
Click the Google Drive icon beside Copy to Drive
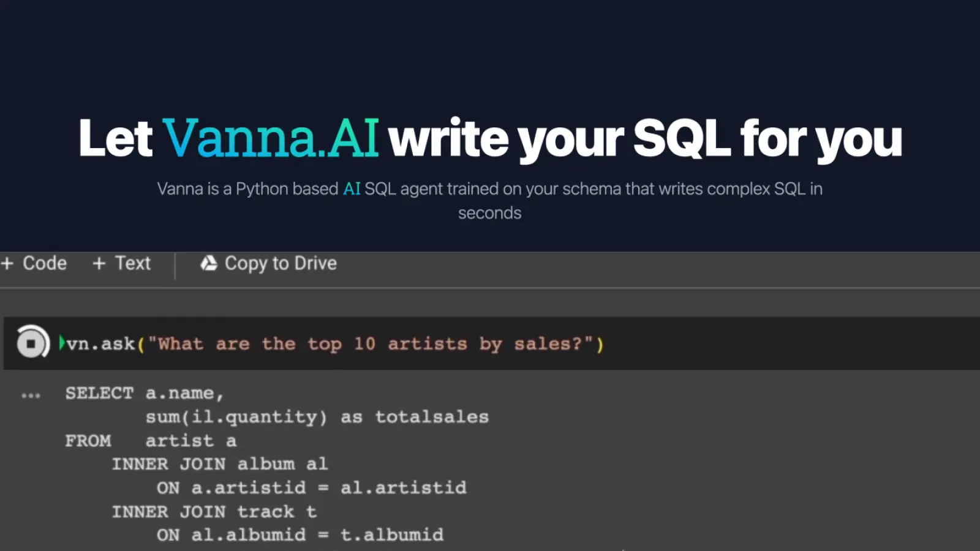click(x=209, y=263)
